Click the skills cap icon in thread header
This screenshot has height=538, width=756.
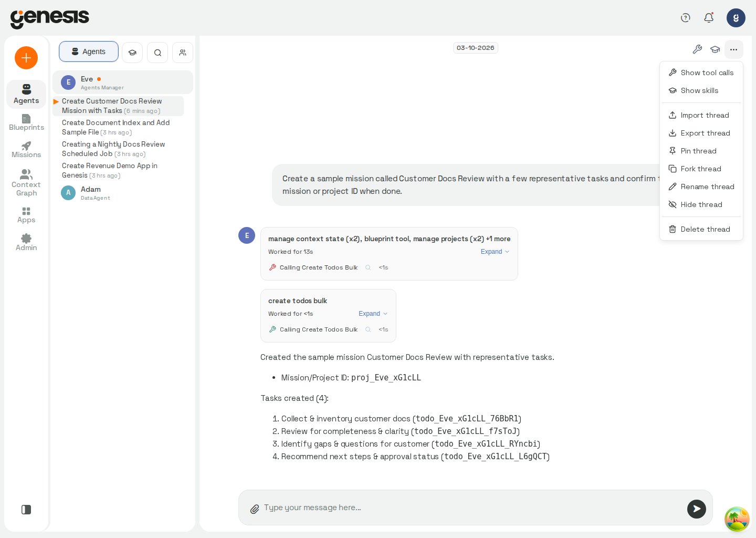715,49
